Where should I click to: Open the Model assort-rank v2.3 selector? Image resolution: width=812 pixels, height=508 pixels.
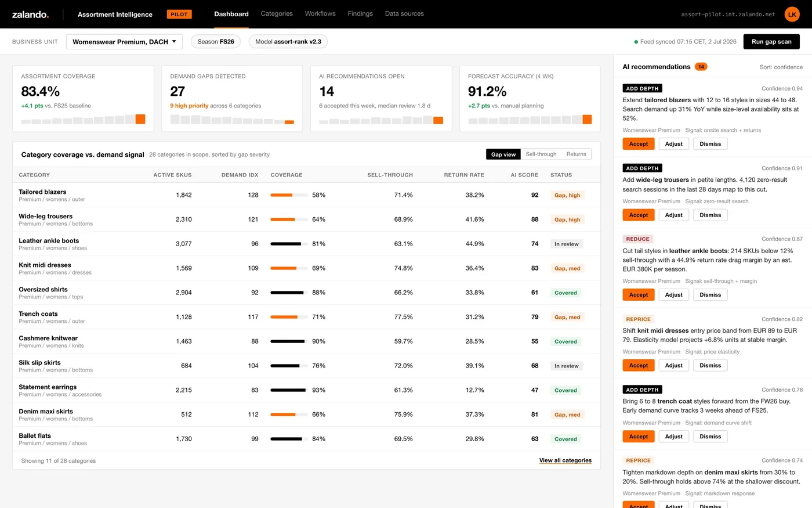(288, 42)
